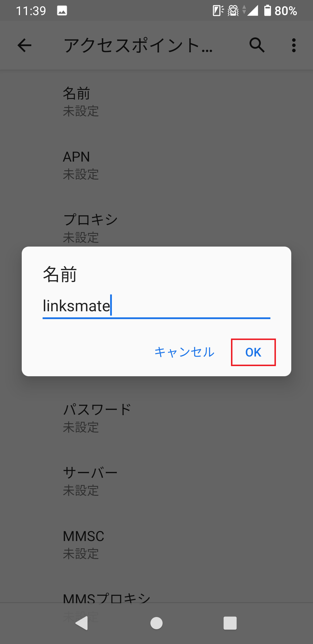Image resolution: width=313 pixels, height=644 pixels.
Task: Tap the image notification icon in status bar
Action: (62, 11)
